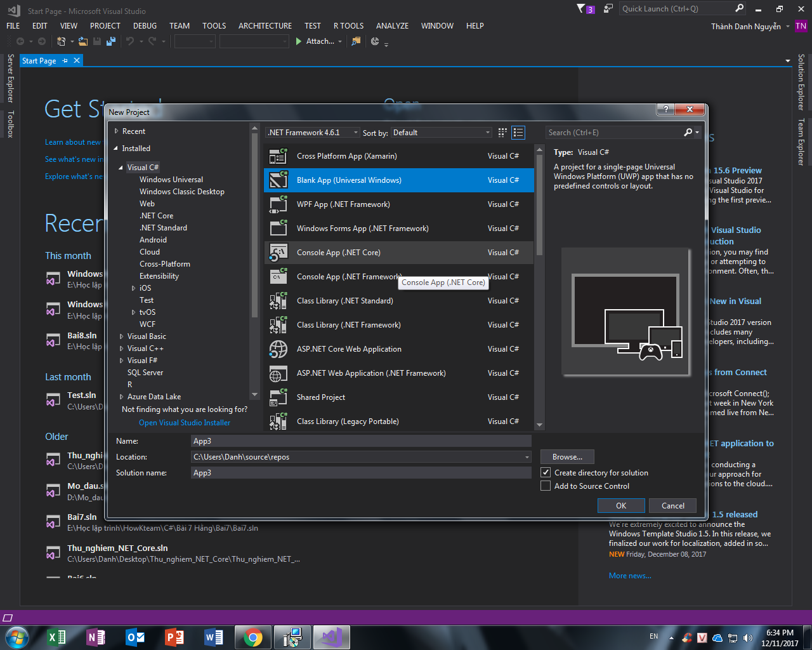Select Windows Classic Desktop category
The width and height of the screenshot is (812, 650).
pos(182,192)
